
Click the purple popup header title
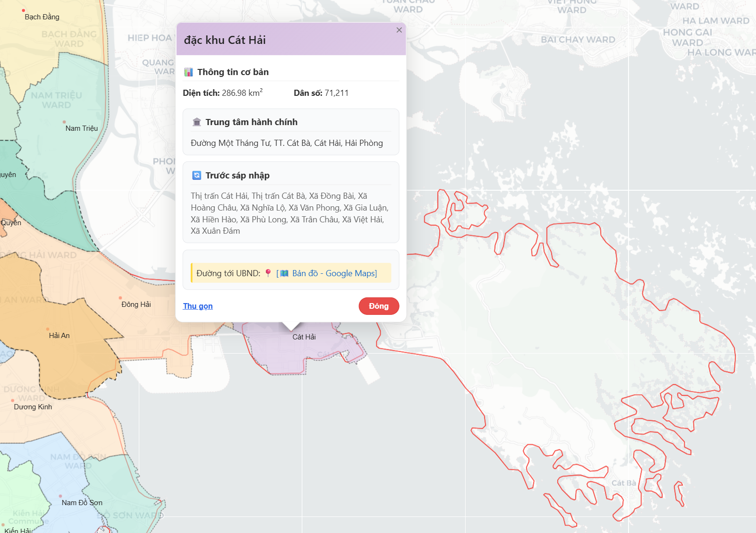point(225,40)
